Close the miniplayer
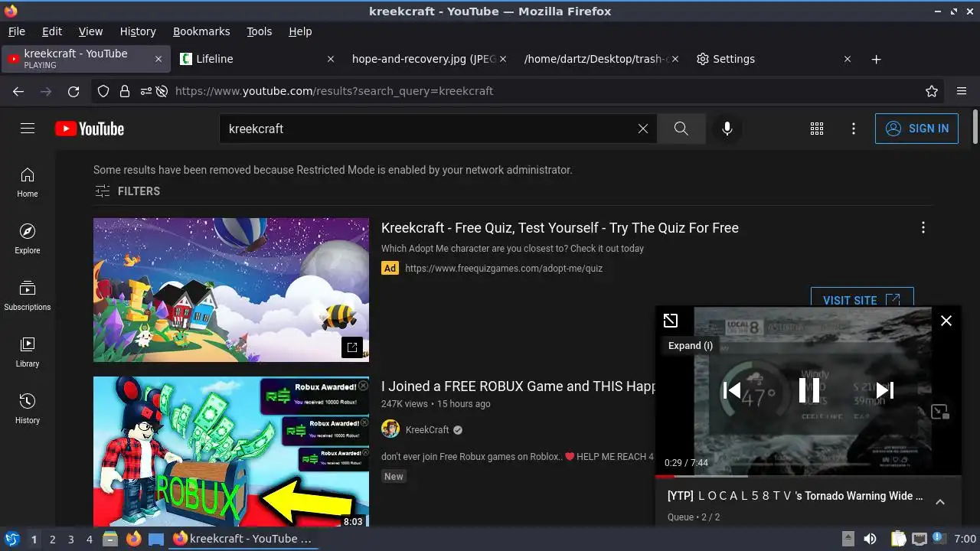The image size is (980, 551). pos(946,321)
